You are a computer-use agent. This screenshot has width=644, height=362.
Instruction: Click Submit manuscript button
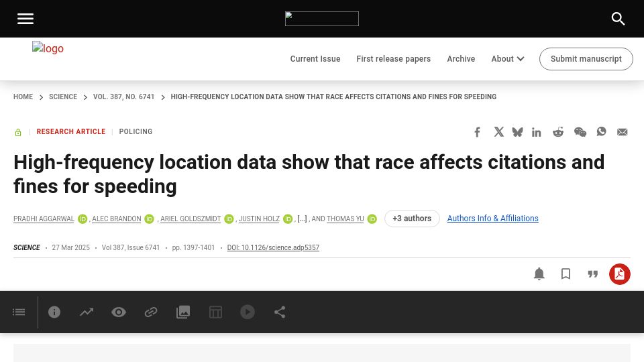click(x=586, y=59)
